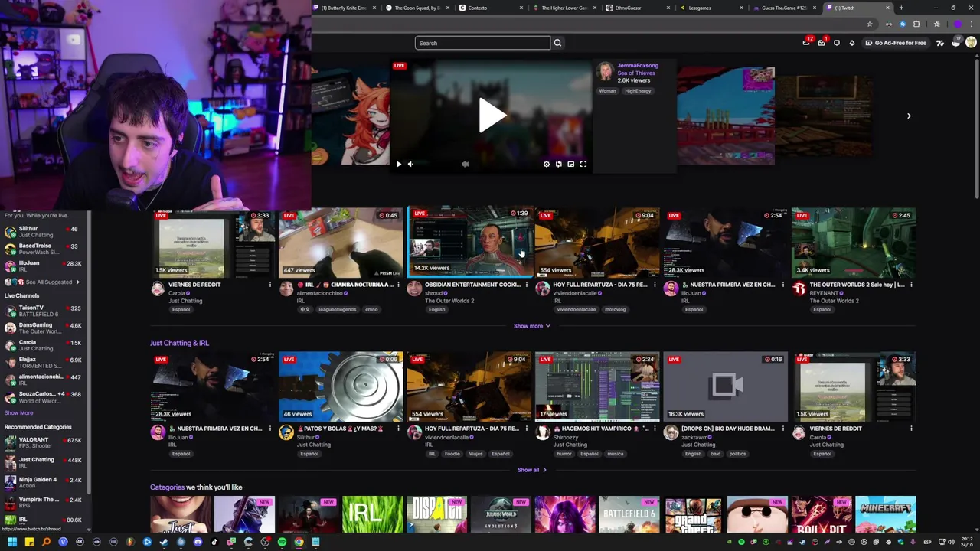This screenshot has width=980, height=551.
Task: Open the whispers inbox icon with badge 1
Action: [822, 43]
